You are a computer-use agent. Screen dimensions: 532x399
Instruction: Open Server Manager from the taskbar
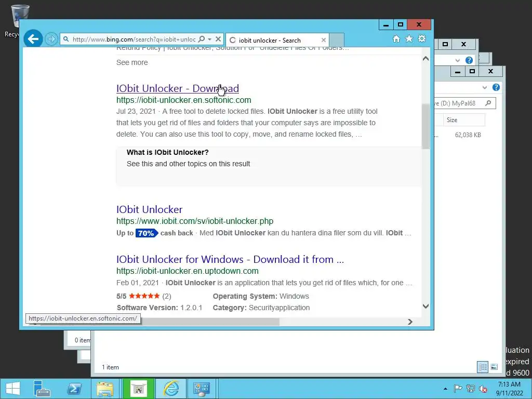[42, 389]
